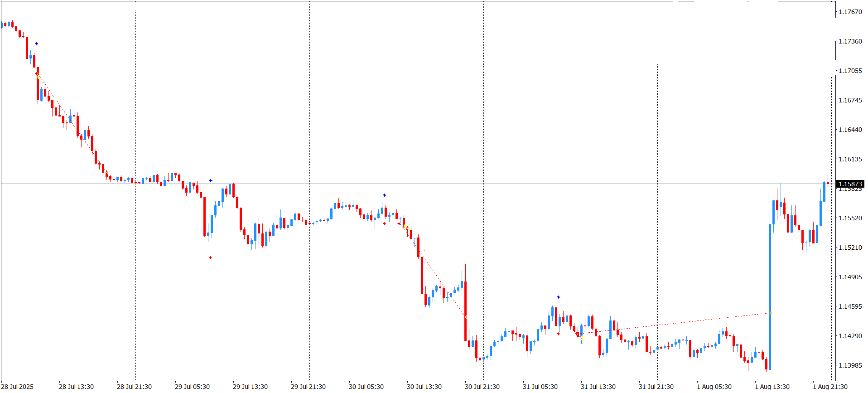Click the 31 Jul 21:30 time label

tap(656, 387)
